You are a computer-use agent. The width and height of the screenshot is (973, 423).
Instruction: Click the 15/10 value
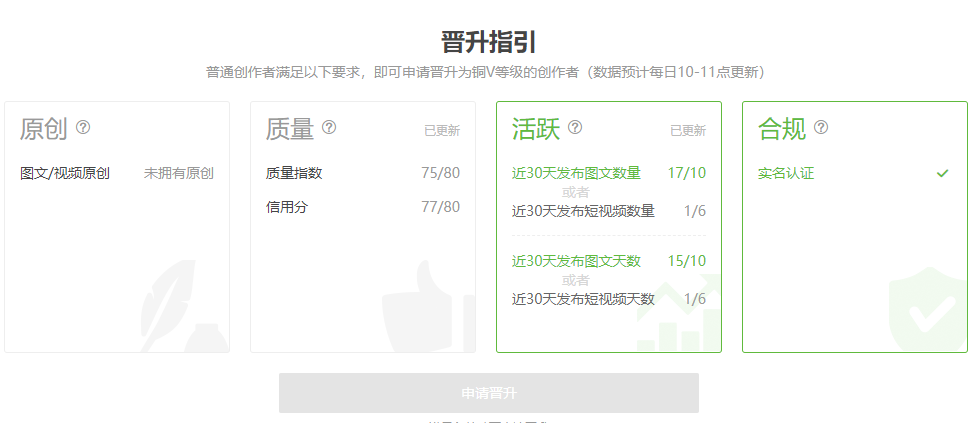[x=687, y=261]
